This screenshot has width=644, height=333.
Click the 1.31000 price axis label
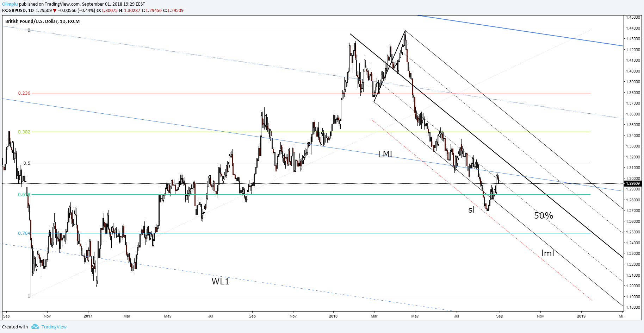(633, 168)
